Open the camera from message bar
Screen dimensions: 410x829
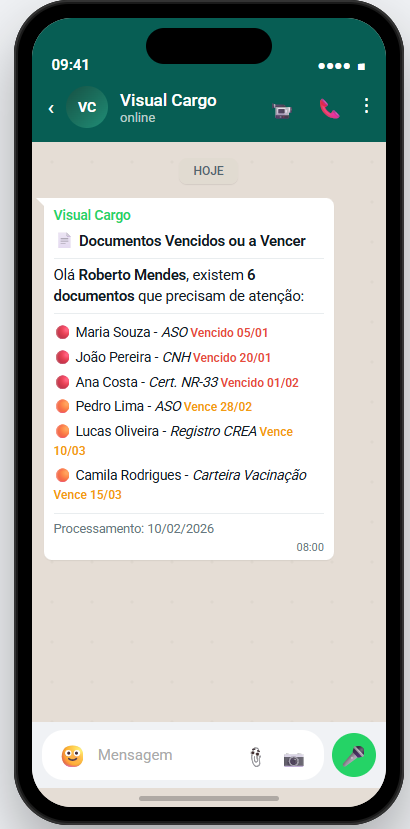point(294,759)
